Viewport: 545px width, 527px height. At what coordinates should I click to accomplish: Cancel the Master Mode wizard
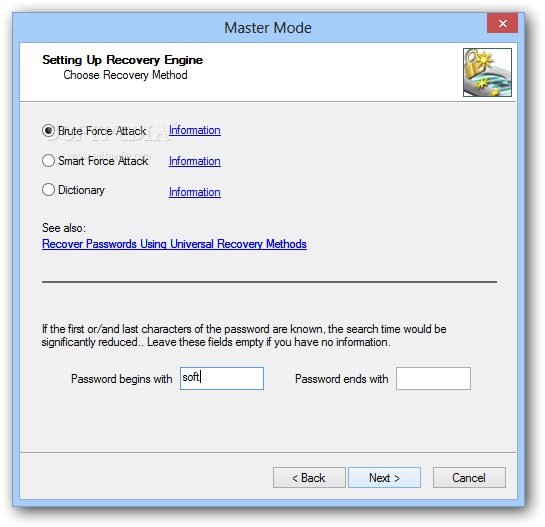point(469,478)
